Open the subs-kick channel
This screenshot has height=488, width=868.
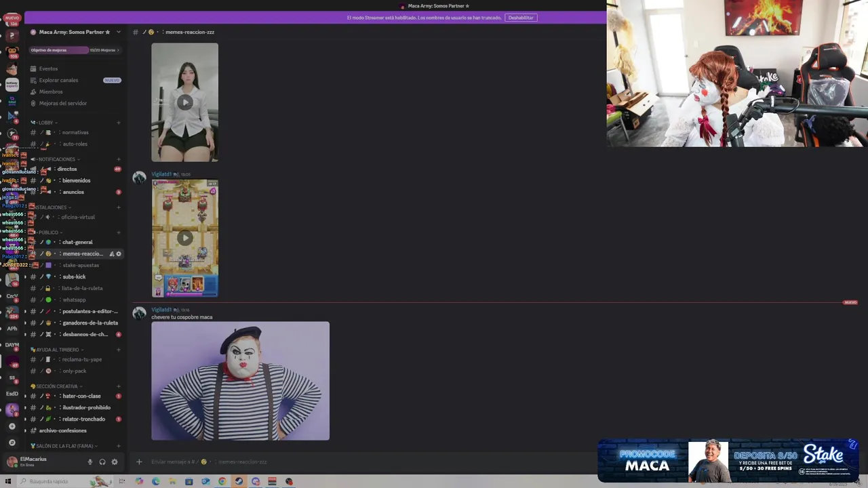coord(75,277)
